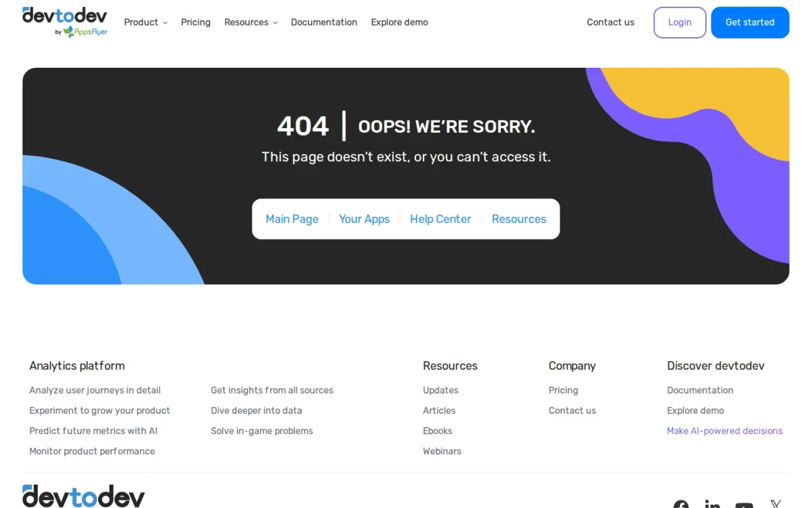Open Documentation under Discover devtodev

pos(700,390)
